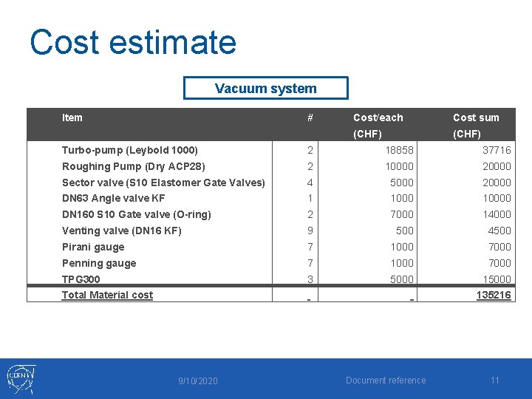Select 'Roughing Pump (Dry ACP28)' row label

[134, 166]
